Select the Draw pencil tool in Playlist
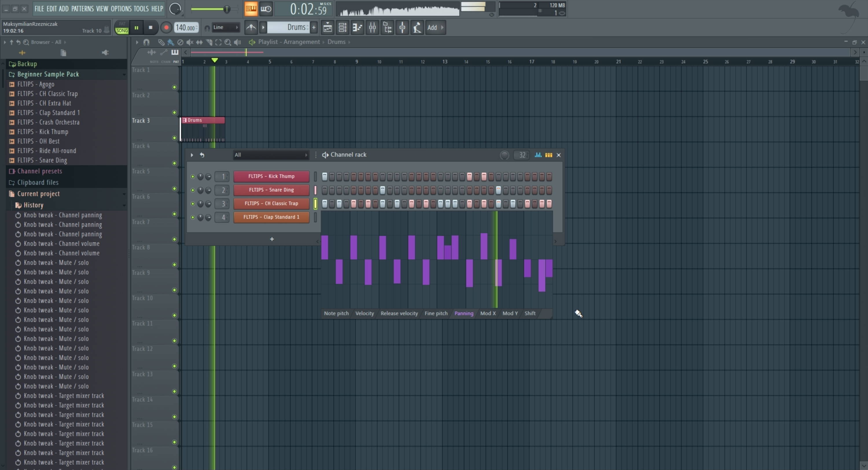This screenshot has width=868, height=470. [x=161, y=42]
